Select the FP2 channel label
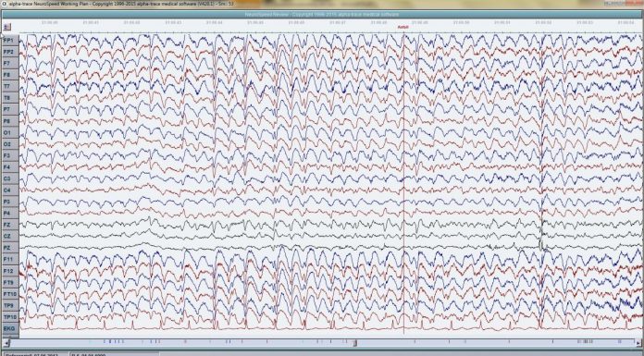Screen dimensions: 644x356 tap(10, 52)
